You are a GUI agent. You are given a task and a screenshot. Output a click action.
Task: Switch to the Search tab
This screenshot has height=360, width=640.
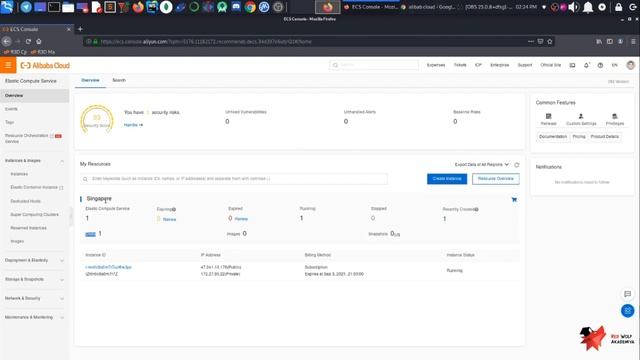point(119,80)
